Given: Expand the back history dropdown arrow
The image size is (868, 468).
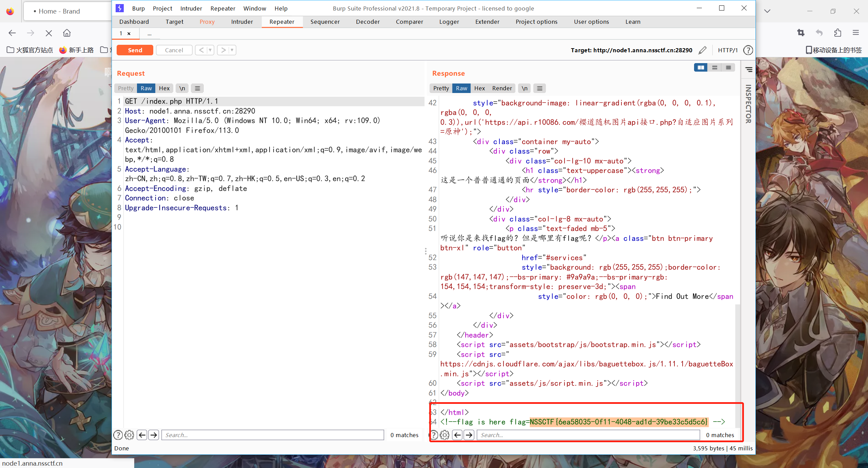Looking at the screenshot, I should pos(210,50).
